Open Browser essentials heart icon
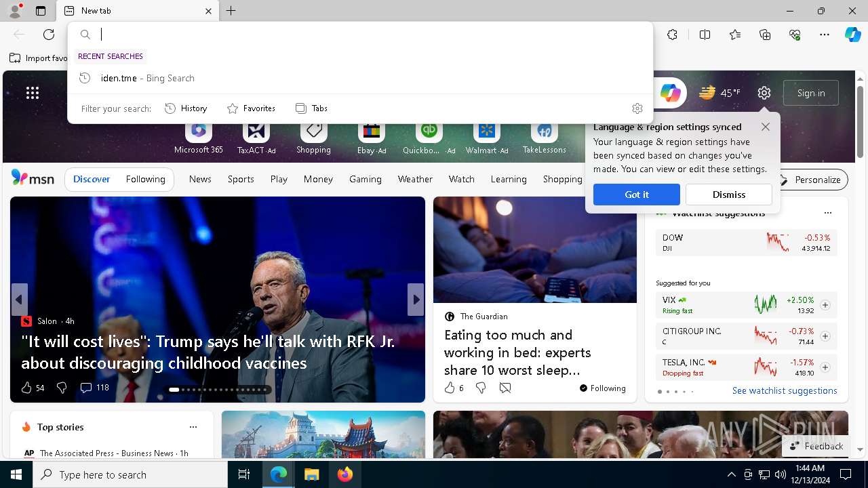Screen dimensions: 868x488 point(795,35)
